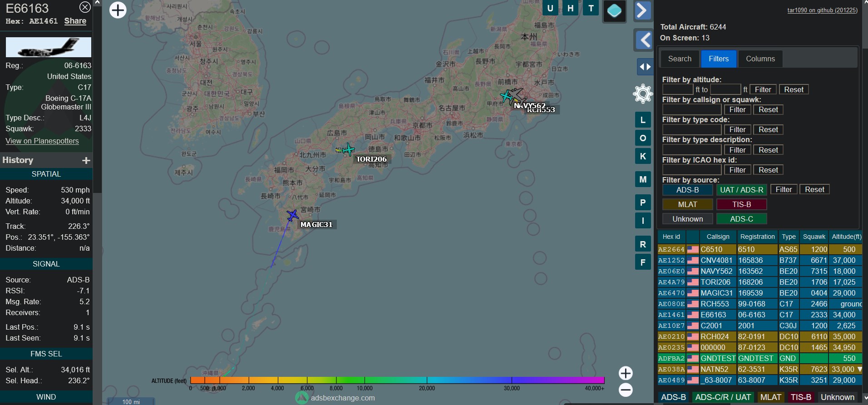Image resolution: width=868 pixels, height=405 pixels.
Task: Toggle the H map button
Action: [x=571, y=8]
